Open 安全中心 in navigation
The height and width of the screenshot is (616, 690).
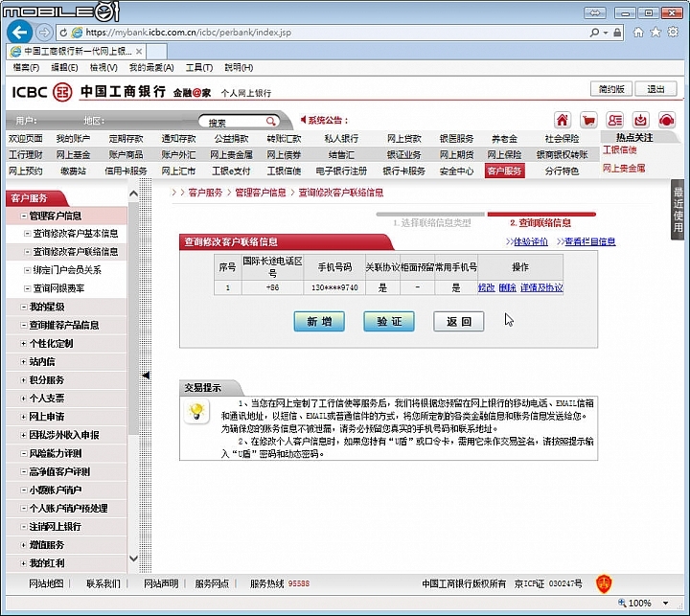(x=456, y=171)
